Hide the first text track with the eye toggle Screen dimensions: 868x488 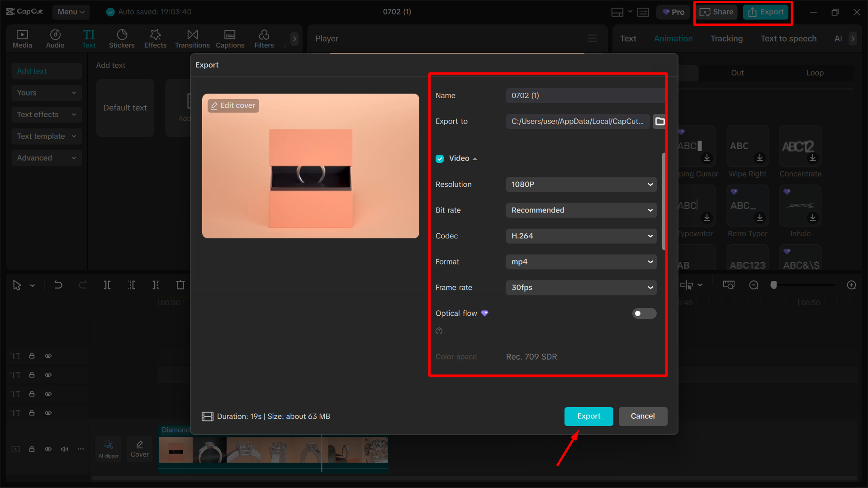click(48, 356)
